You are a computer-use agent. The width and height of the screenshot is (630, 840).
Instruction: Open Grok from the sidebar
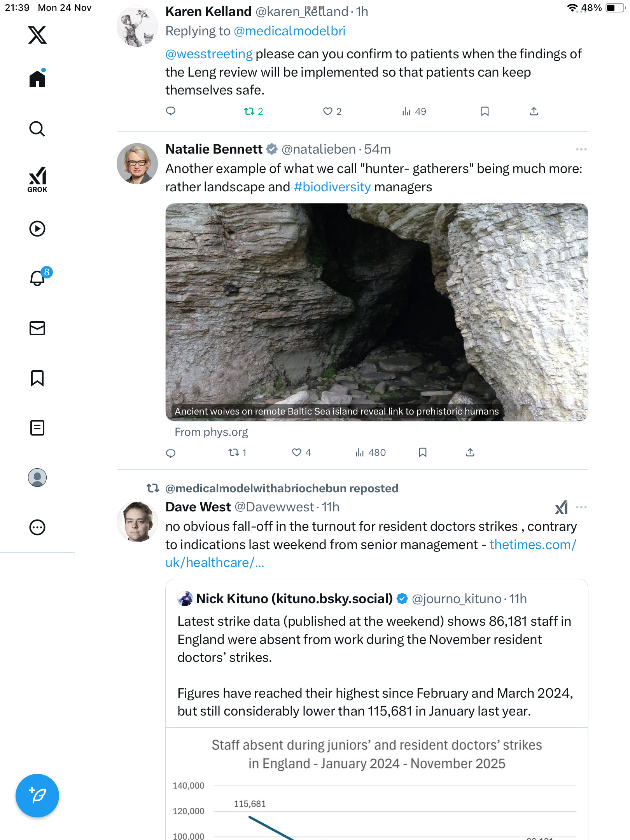click(37, 180)
